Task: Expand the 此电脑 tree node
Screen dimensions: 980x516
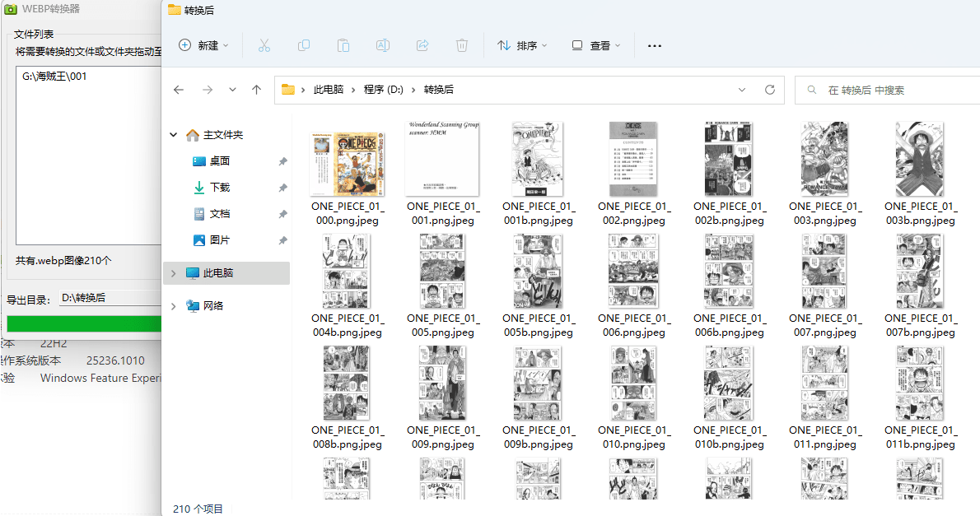Action: [174, 273]
